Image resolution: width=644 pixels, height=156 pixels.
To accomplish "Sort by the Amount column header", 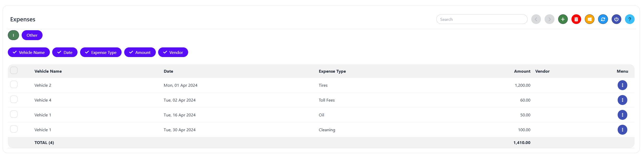I will [x=522, y=71].
